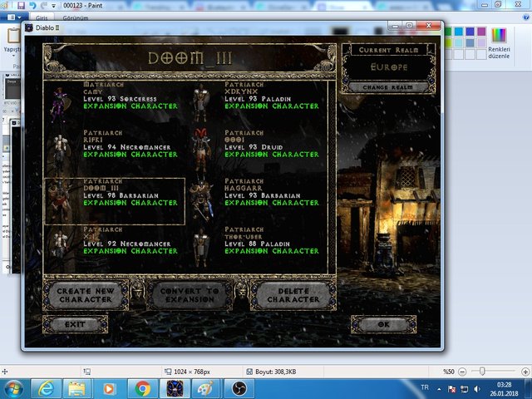Click the volume speaker icon in the tray
The image size is (532, 399).
(477, 389)
